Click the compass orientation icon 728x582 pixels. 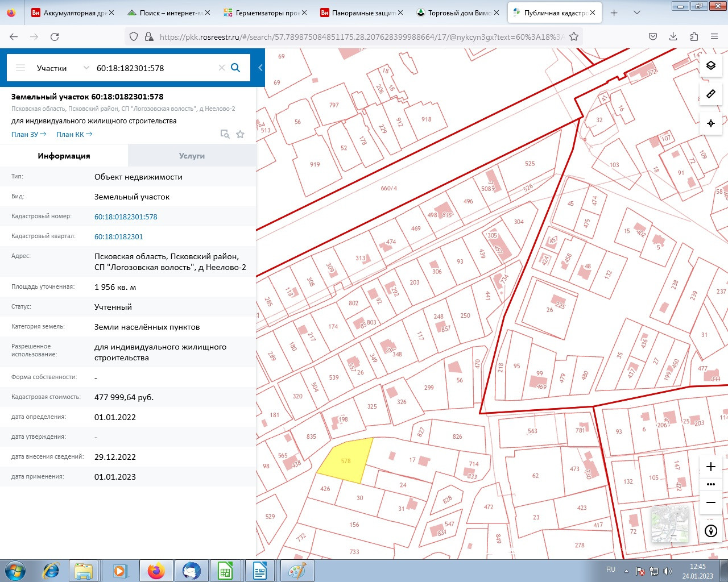tap(710, 531)
